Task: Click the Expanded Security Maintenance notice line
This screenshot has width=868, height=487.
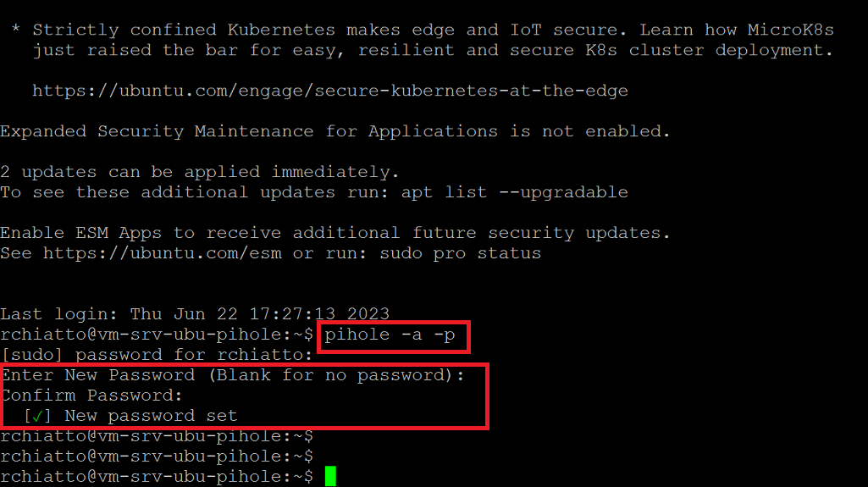Action: (x=334, y=132)
